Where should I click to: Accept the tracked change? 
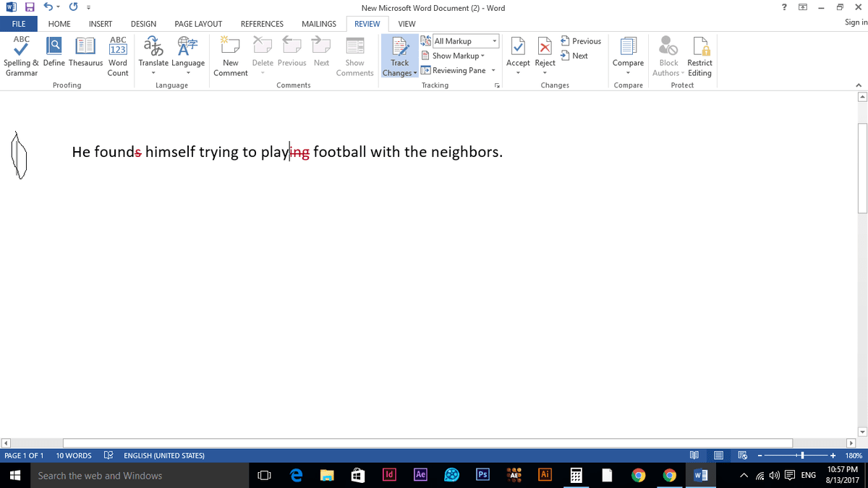(518, 48)
